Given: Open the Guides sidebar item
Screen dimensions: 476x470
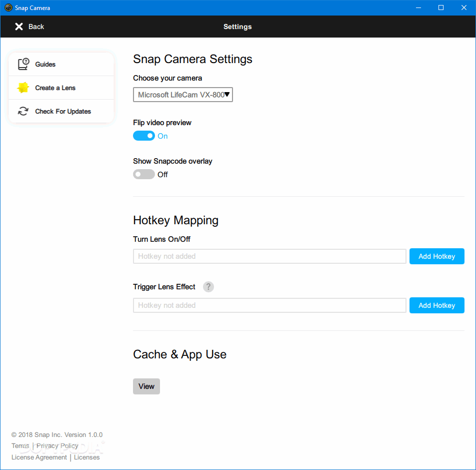Looking at the screenshot, I should pos(61,64).
